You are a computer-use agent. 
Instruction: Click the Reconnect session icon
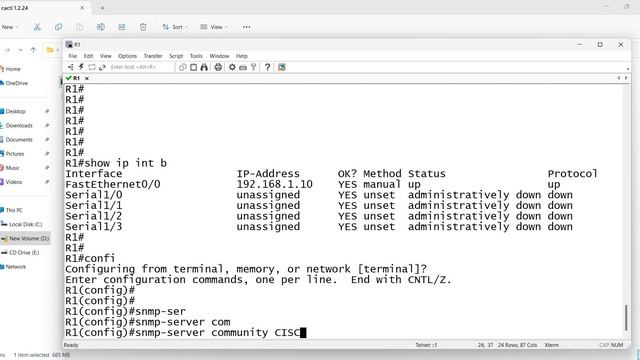coord(102,67)
